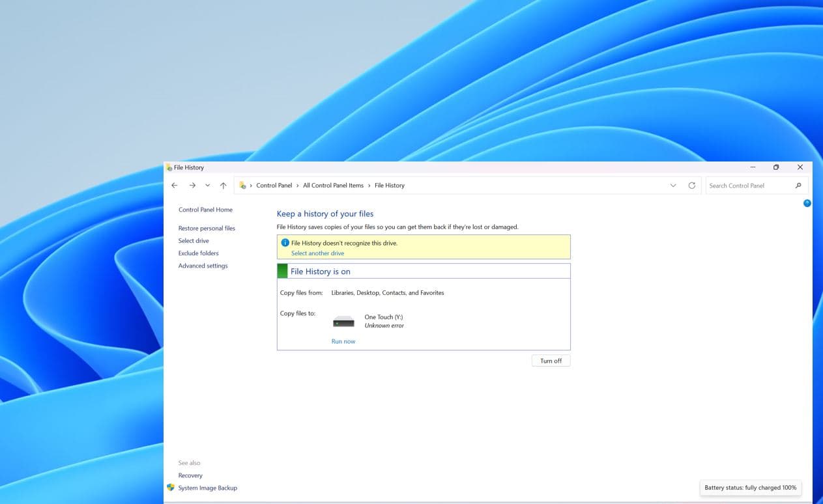The image size is (823, 504).
Task: Click the refresh icon in the address bar
Action: (x=691, y=185)
